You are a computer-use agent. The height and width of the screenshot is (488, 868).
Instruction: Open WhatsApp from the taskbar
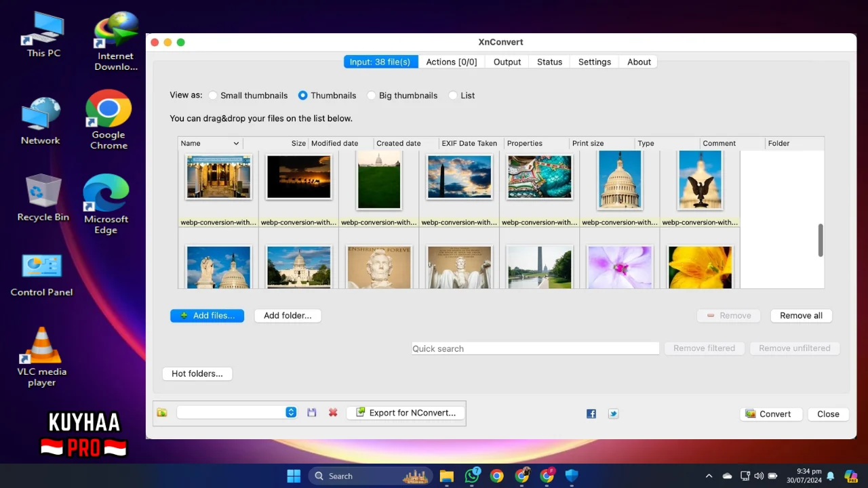click(x=472, y=476)
